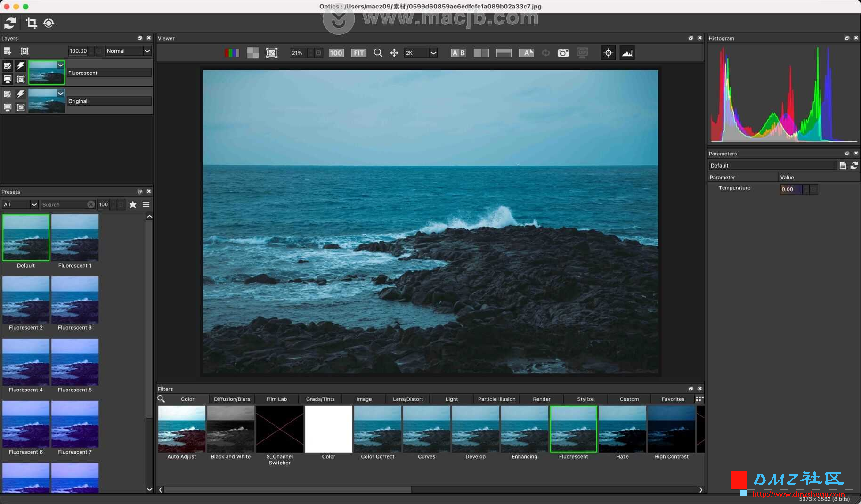Switch to the Stylize tab
Viewport: 861px width, 504px height.
(x=585, y=399)
